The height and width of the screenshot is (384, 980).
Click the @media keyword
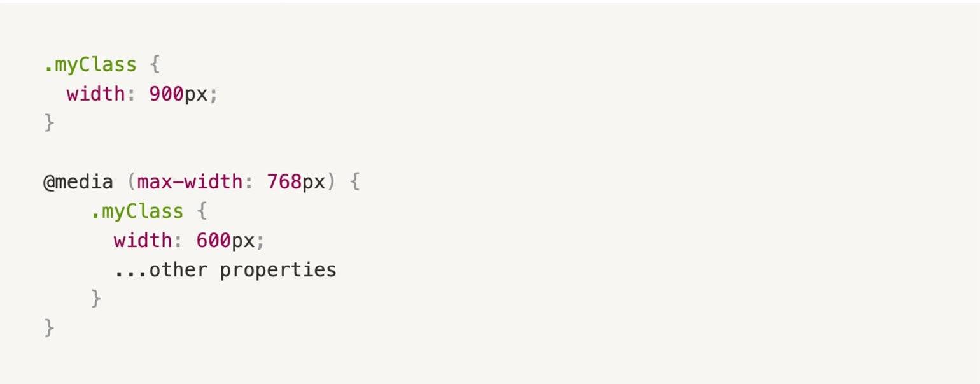[x=78, y=182]
